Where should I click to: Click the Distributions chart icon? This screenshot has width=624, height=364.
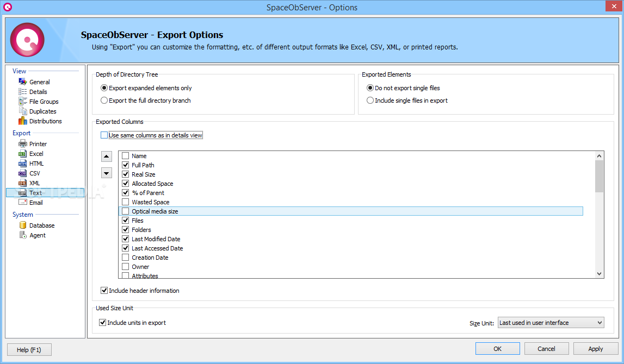pos(23,121)
